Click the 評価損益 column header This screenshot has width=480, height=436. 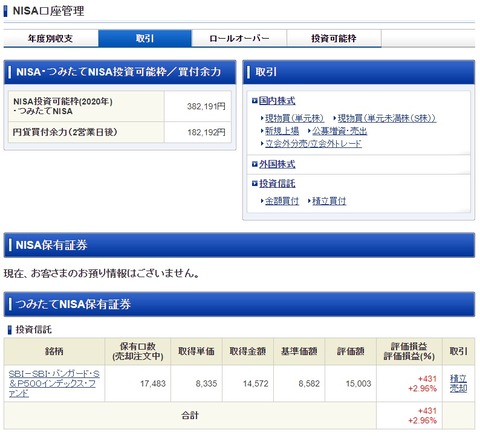point(409,351)
